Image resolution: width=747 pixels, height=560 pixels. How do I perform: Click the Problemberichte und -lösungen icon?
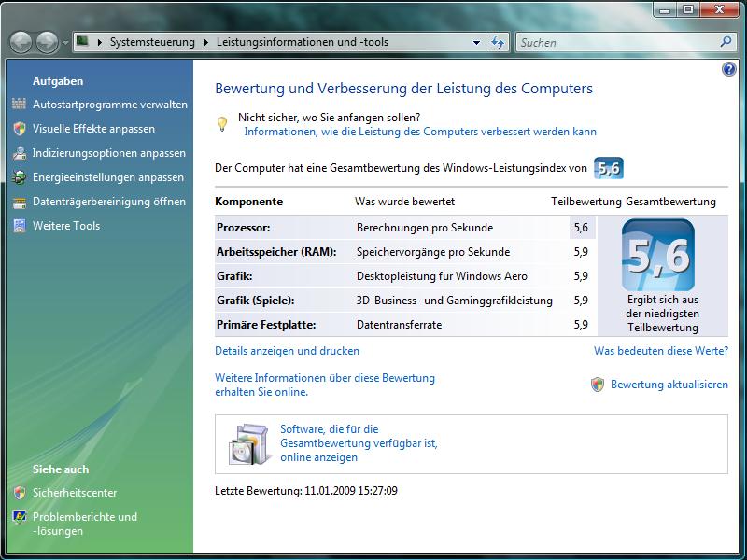[20, 517]
